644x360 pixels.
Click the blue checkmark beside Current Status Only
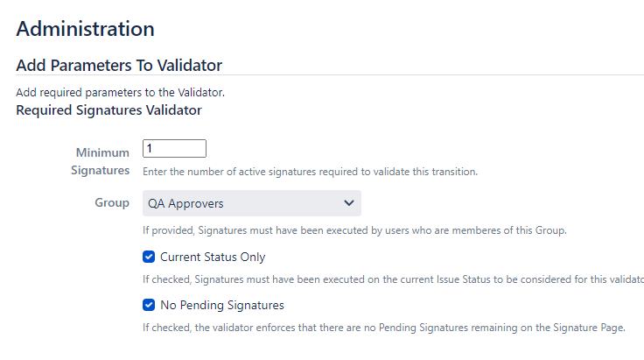pyautogui.click(x=149, y=258)
